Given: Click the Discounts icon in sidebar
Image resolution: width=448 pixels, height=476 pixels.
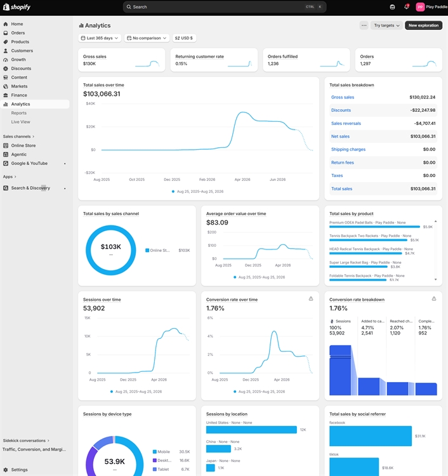Looking at the screenshot, I should tap(6, 69).
